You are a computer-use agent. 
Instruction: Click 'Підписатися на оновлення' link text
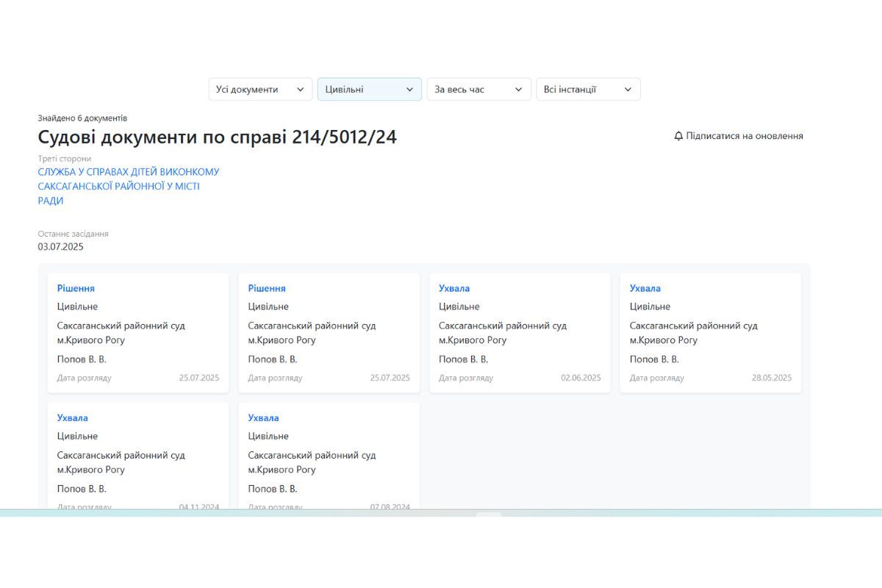[745, 136]
